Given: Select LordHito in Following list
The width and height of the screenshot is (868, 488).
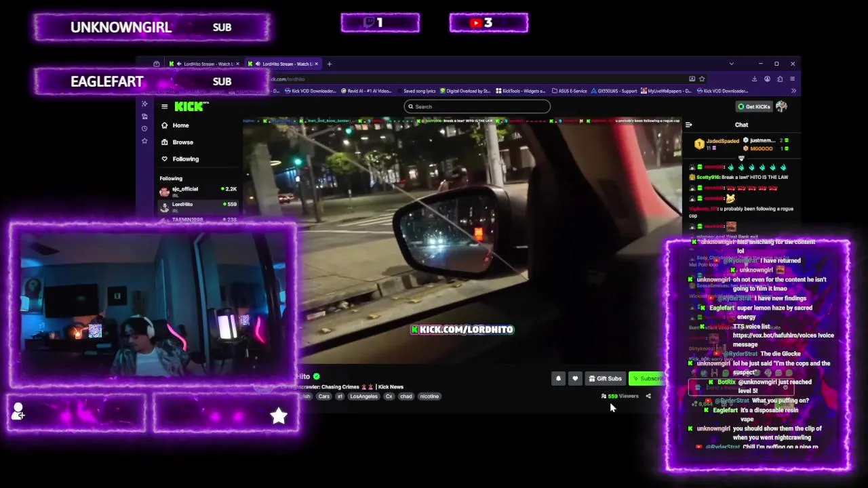Looking at the screenshot, I should (x=198, y=206).
